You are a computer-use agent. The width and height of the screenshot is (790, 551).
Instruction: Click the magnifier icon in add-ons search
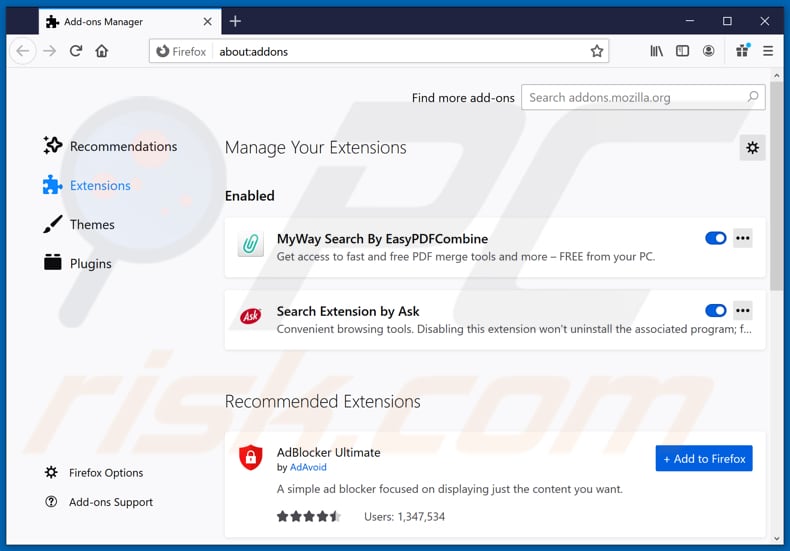753,97
